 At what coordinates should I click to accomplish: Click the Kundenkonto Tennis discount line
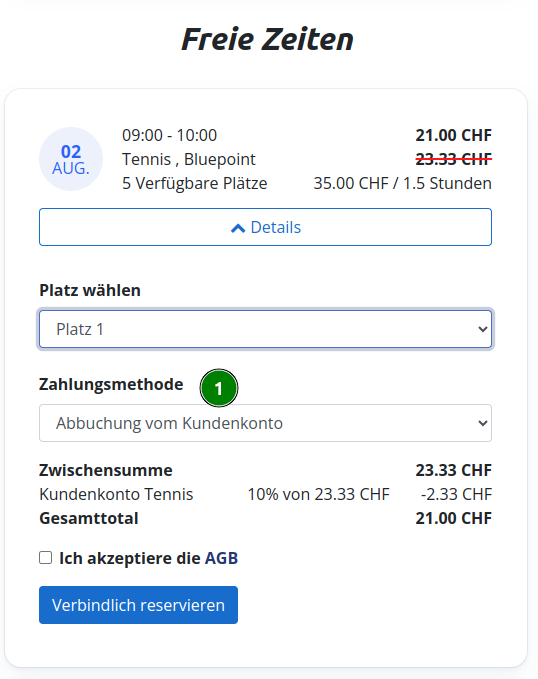265,494
